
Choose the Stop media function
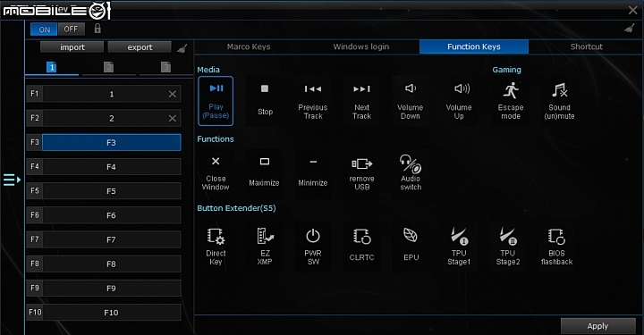tap(265, 101)
